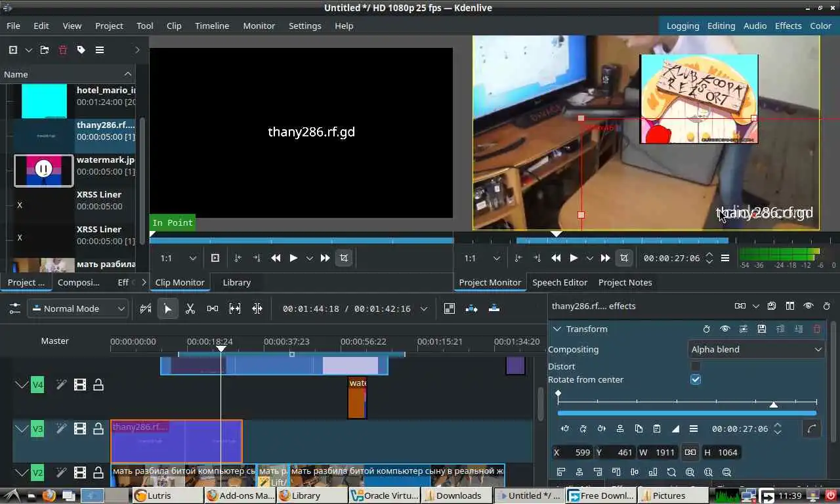840x504 pixels.
Task: Open Clip Monitor play options dropdown arrow
Action: [x=310, y=258]
